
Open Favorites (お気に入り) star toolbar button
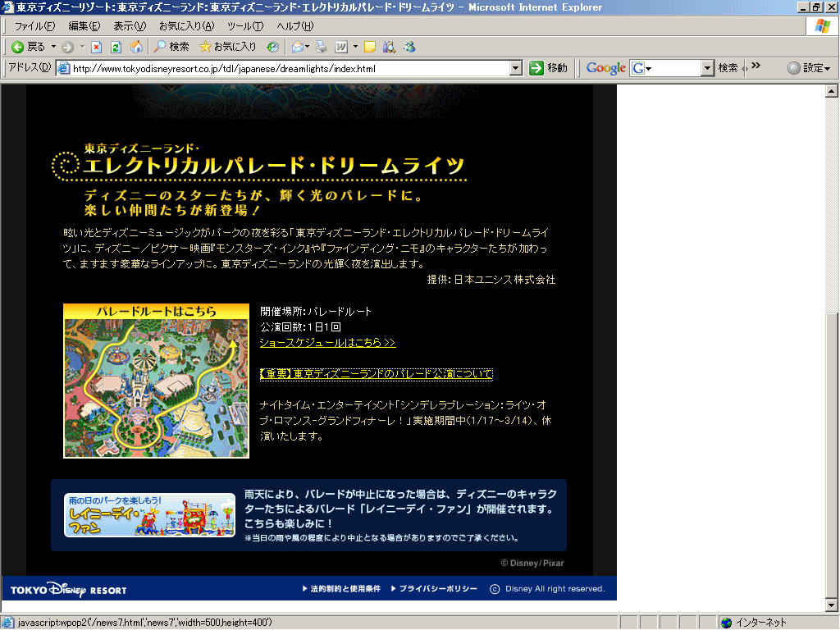pos(228,47)
